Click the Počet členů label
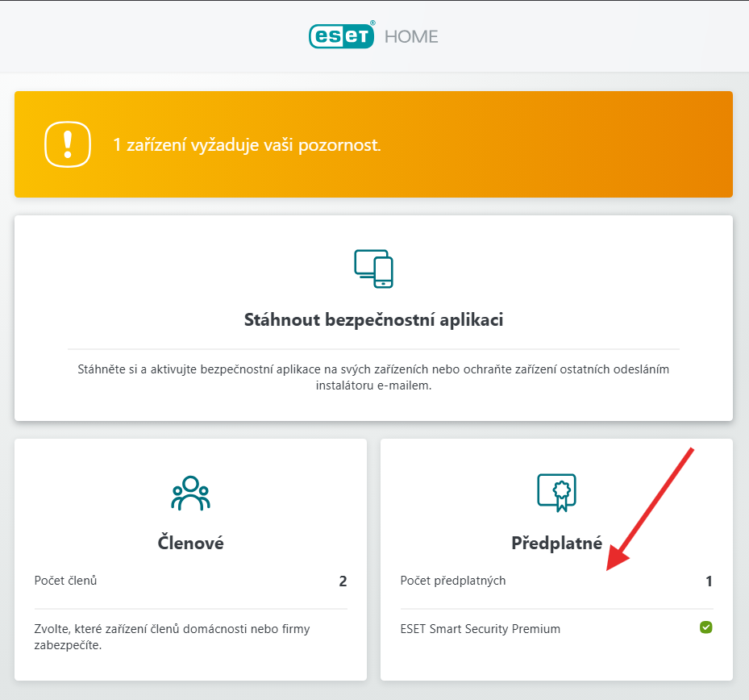The width and height of the screenshot is (749, 700). (x=66, y=581)
